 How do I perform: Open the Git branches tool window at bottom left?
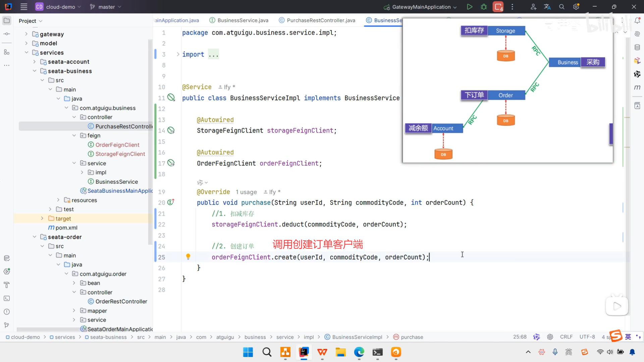tap(7, 325)
